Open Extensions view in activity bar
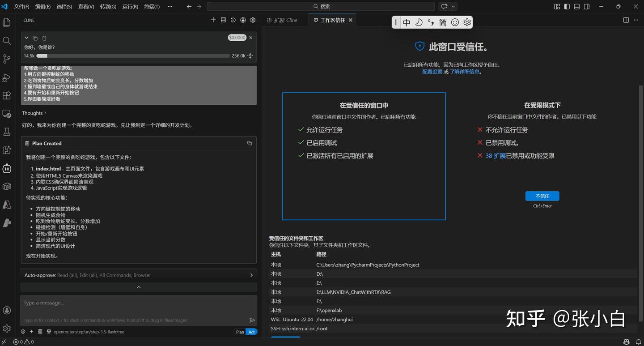Image resolution: width=644 pixels, height=346 pixels. [7, 95]
